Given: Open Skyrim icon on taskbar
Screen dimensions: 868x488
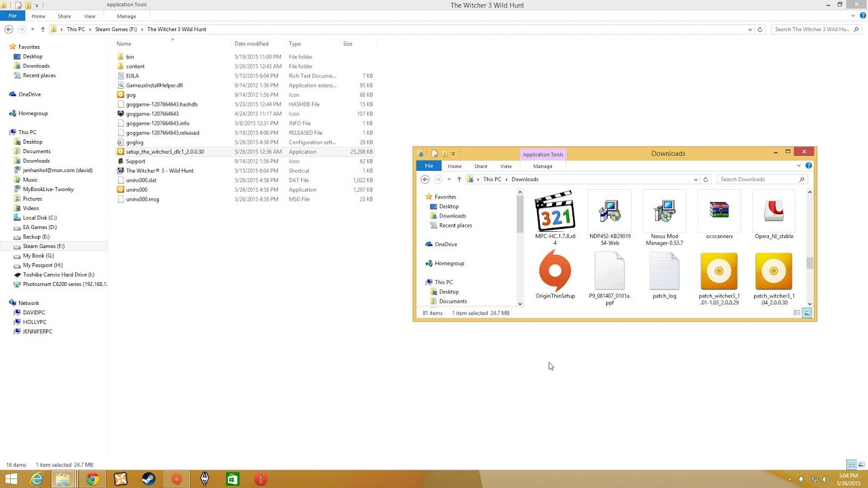Looking at the screenshot, I should tap(204, 479).
